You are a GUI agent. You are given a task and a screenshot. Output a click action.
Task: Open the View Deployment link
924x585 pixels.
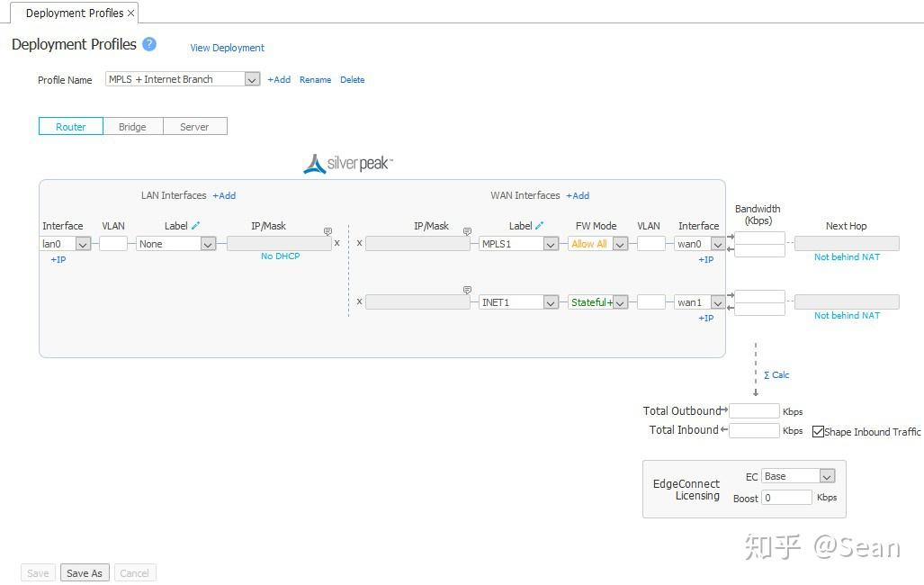pyautogui.click(x=227, y=48)
